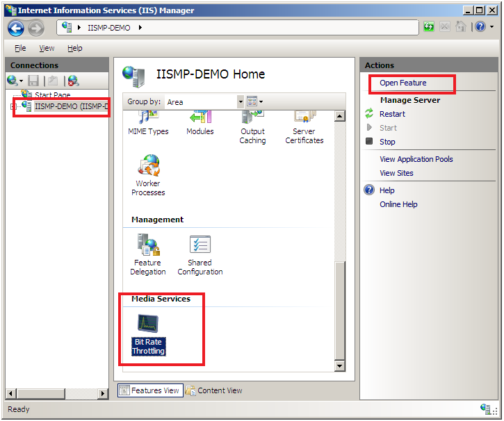
Task: Open Online Help link
Action: pyautogui.click(x=398, y=204)
